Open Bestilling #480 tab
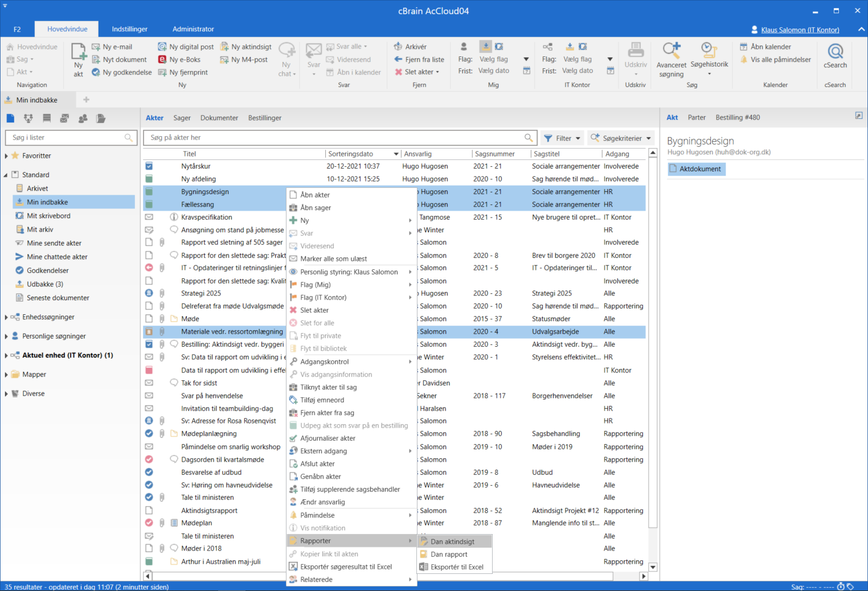The width and height of the screenshot is (868, 591). tap(738, 117)
